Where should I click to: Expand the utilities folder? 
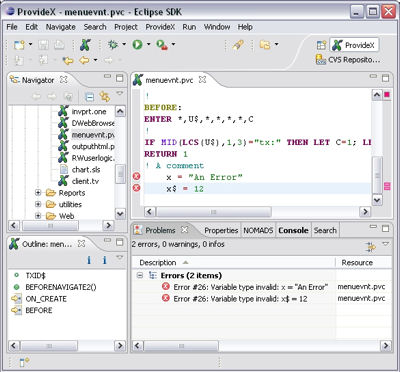click(x=38, y=204)
